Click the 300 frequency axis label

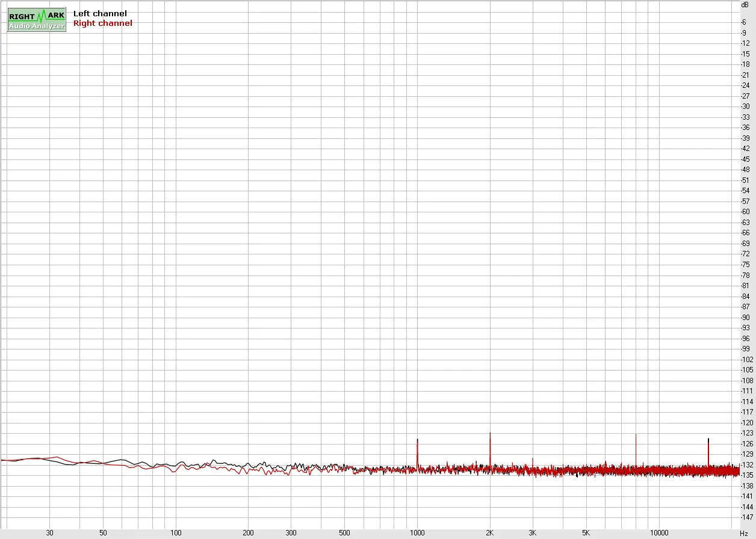coord(291,533)
